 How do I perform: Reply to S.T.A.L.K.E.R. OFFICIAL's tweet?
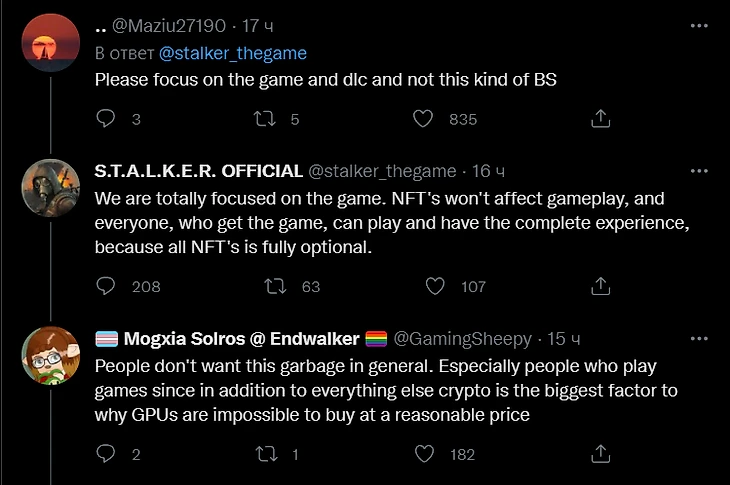106,286
